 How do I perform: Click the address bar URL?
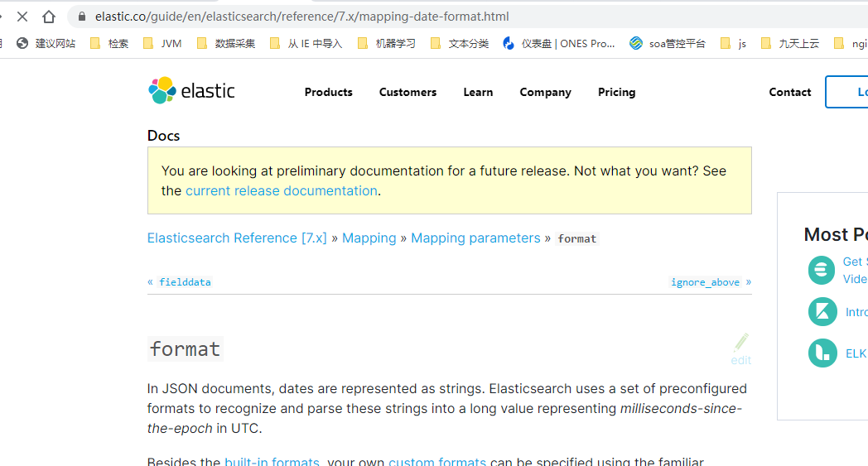301,17
